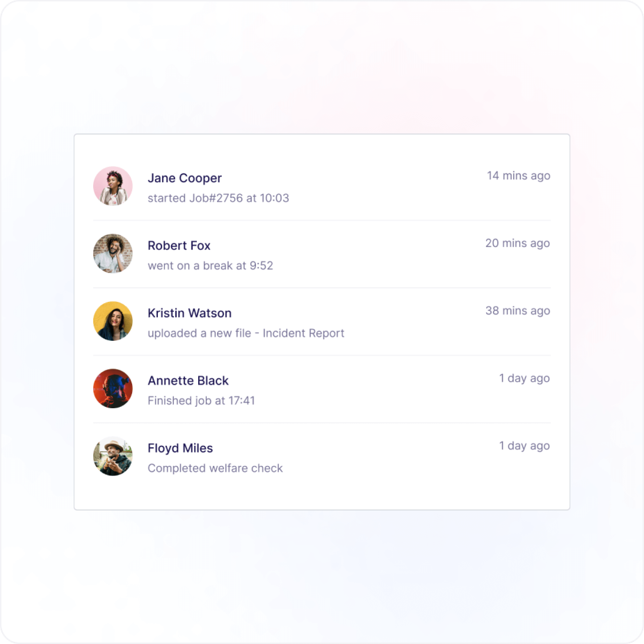Open 'started Job#2756 at 10:03' activity
The height and width of the screenshot is (644, 644).
[218, 198]
